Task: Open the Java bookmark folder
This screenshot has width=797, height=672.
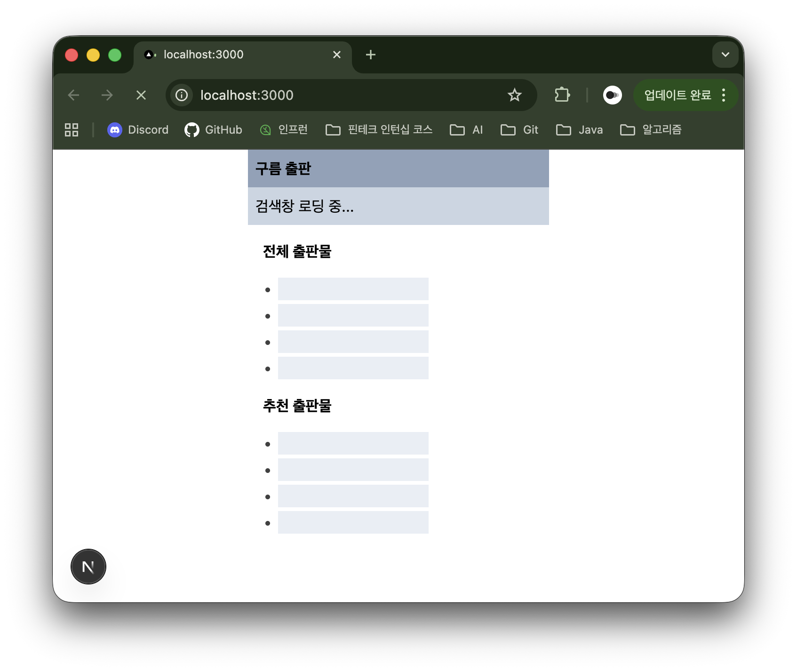Action: [579, 130]
